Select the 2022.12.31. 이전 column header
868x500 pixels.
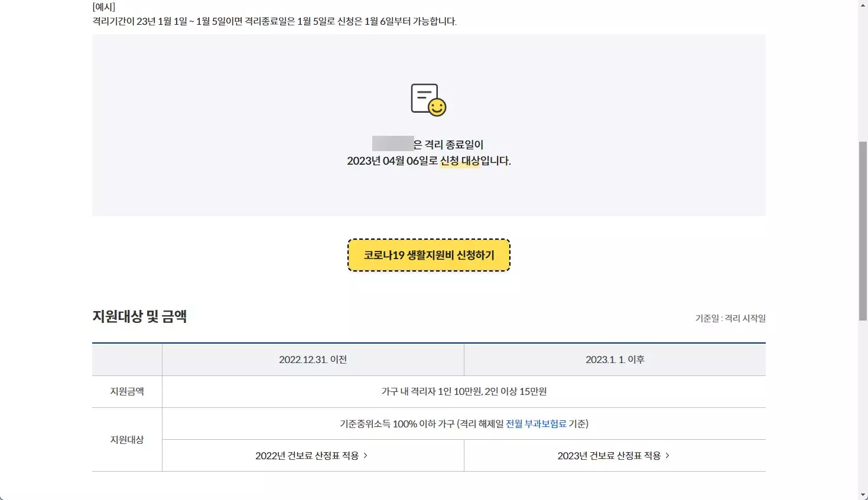[x=313, y=359]
